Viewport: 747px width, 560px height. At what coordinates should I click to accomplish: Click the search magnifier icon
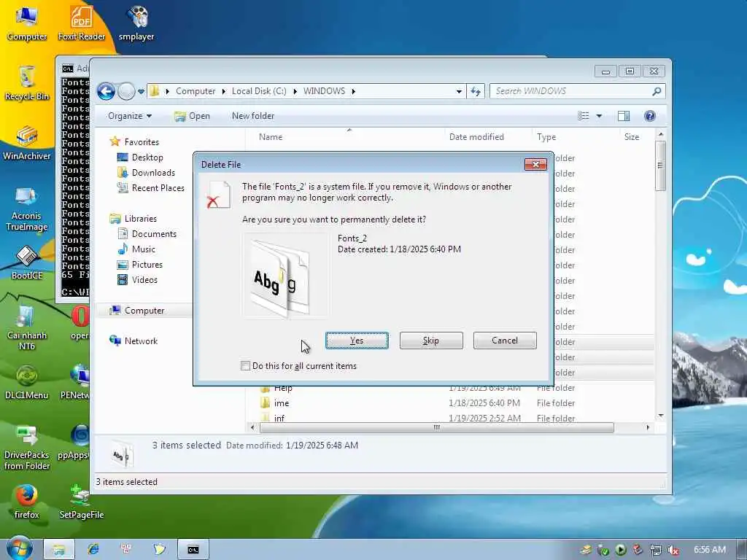[657, 91]
